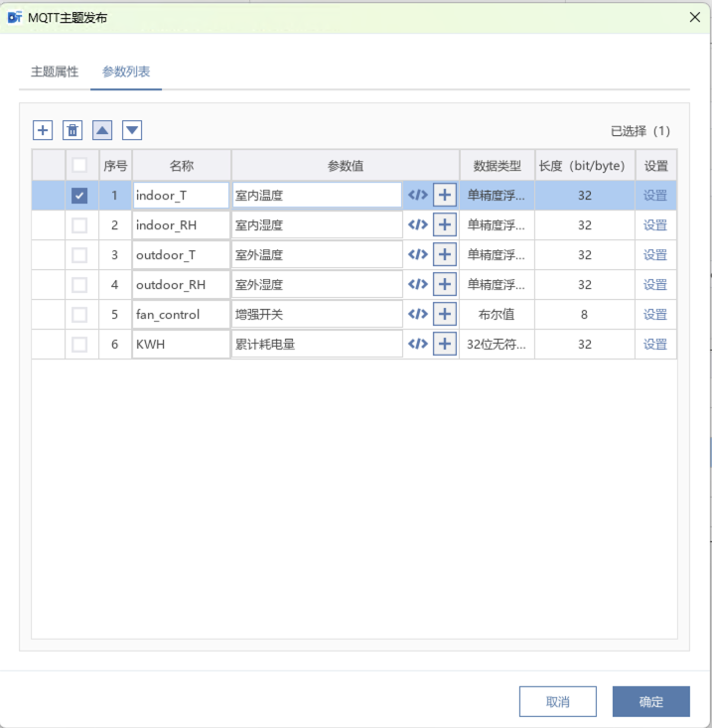Image resolution: width=712 pixels, height=728 pixels.
Task: Open 设置 link for outdoor_RH row
Action: pyautogui.click(x=655, y=285)
